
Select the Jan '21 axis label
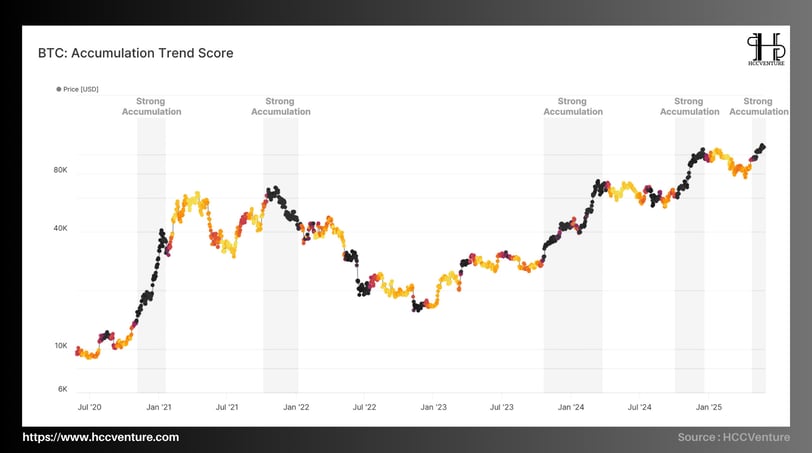[158, 407]
